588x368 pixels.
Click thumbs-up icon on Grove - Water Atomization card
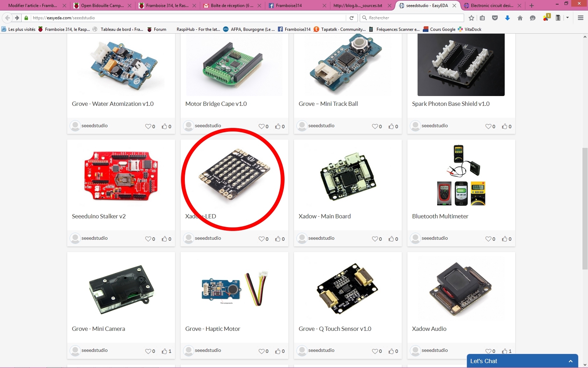(x=164, y=126)
